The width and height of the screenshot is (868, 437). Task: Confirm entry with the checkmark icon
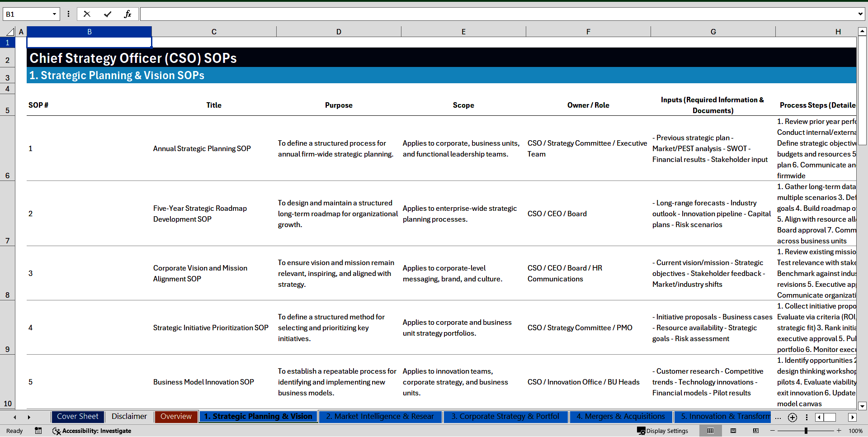[x=107, y=14]
